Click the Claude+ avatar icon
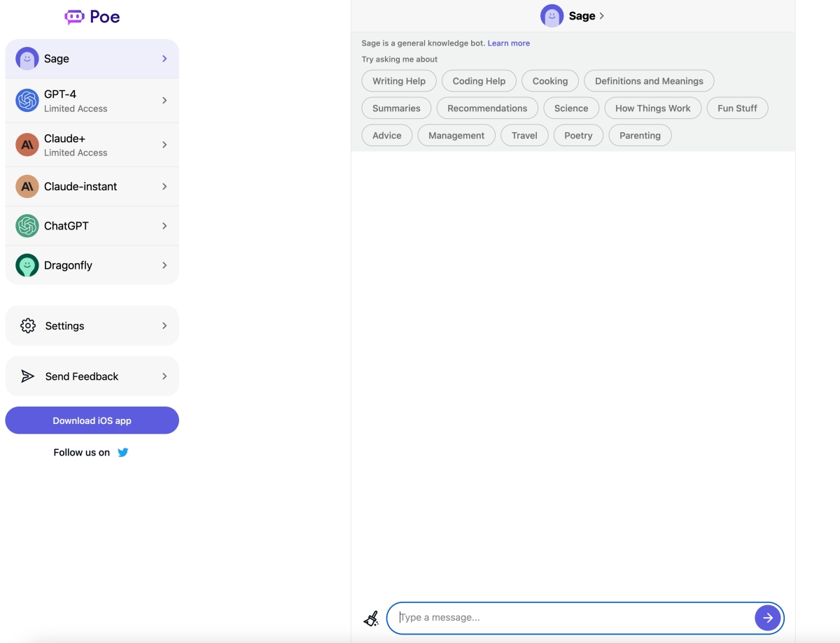This screenshot has height=643, width=840. coord(27,145)
